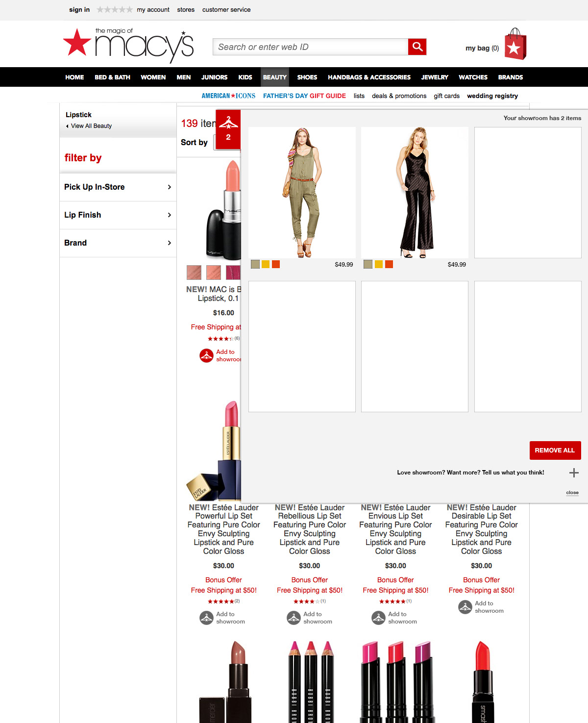Select first MAC lipstick shade swatch
Screen dimensions: 588x723
194,272
